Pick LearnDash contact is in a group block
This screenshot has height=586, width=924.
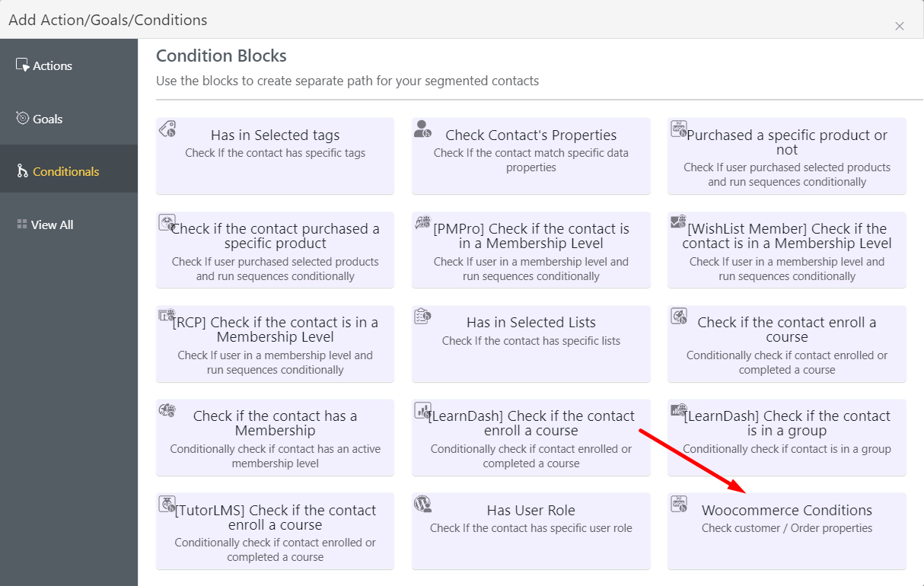pos(787,438)
